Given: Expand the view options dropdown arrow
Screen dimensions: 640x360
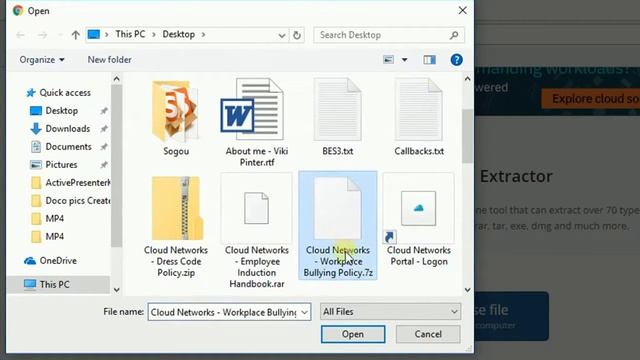Looking at the screenshot, I should pos(404,60).
